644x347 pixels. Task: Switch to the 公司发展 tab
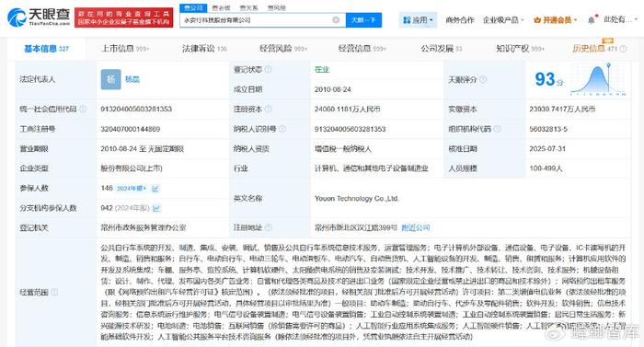pyautogui.click(x=441, y=49)
